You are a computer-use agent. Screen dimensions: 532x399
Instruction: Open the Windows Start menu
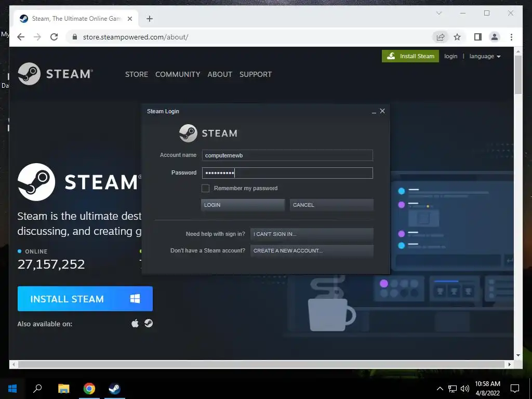[x=12, y=389]
